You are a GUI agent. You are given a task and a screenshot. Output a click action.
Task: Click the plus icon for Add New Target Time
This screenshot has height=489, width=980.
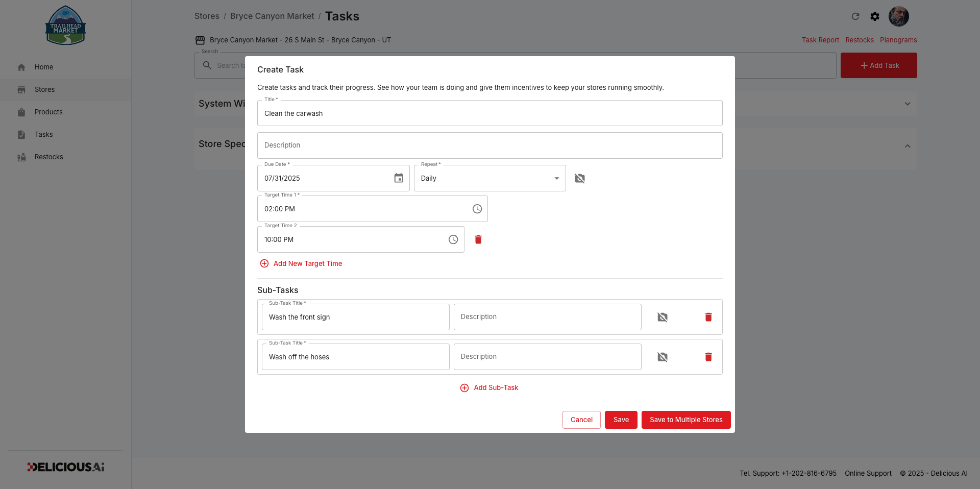(x=264, y=263)
